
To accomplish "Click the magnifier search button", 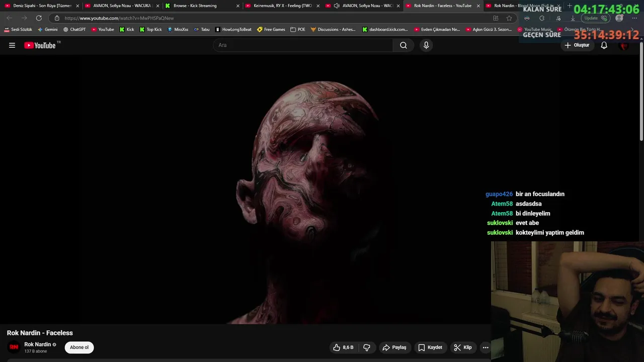I will [x=404, y=45].
